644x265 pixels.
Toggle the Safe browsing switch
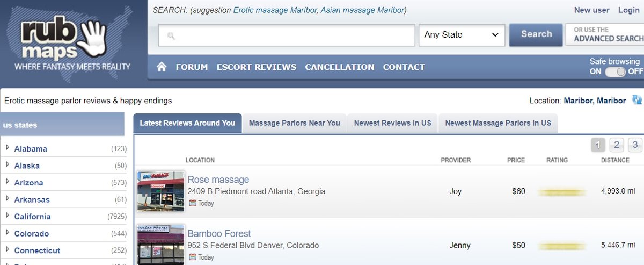615,71
